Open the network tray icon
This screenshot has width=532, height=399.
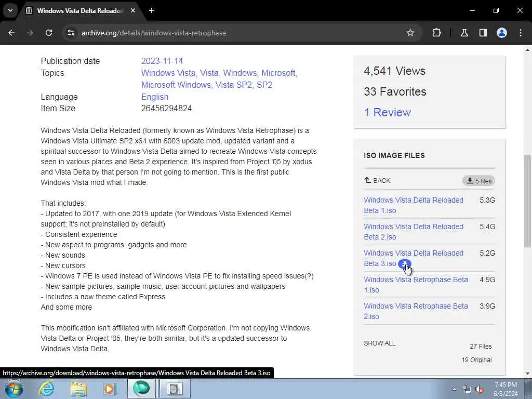point(467,390)
